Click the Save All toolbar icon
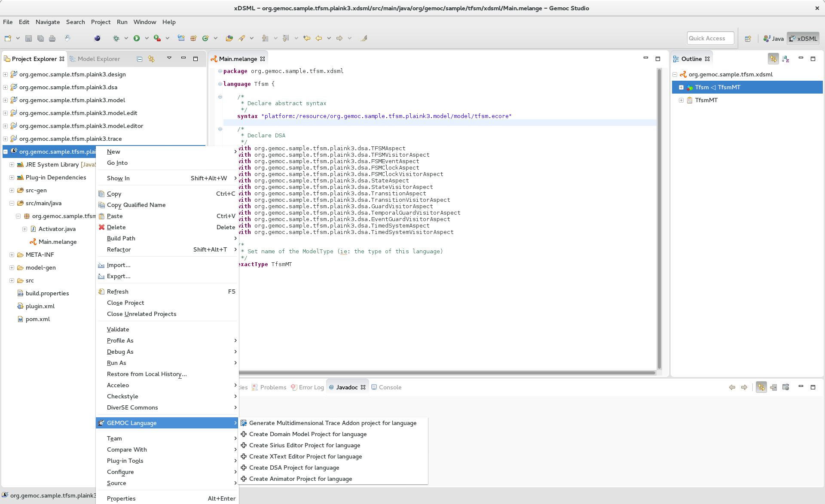The image size is (825, 504). coord(40,38)
